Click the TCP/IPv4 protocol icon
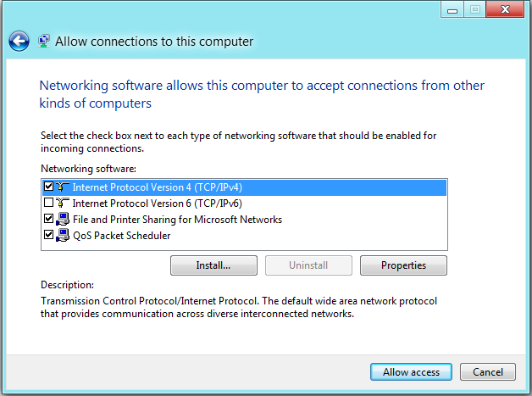532x396 pixels. pos(63,187)
